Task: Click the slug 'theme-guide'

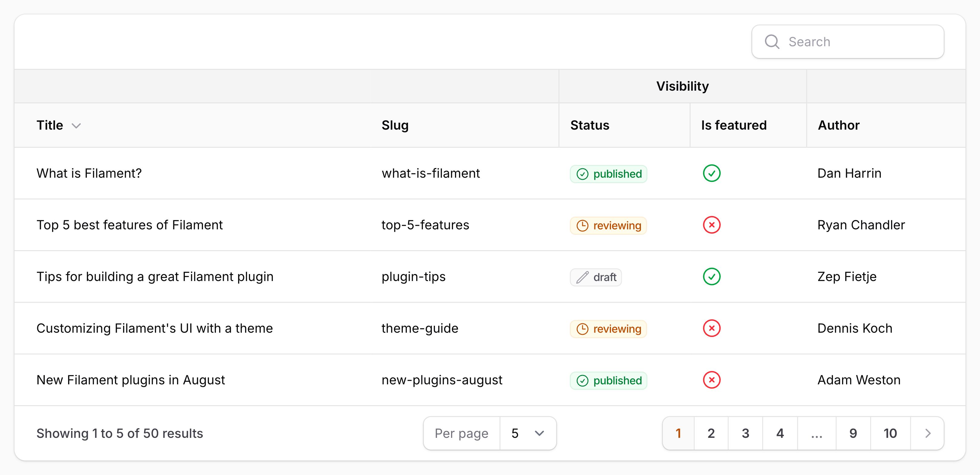Action: [420, 328]
